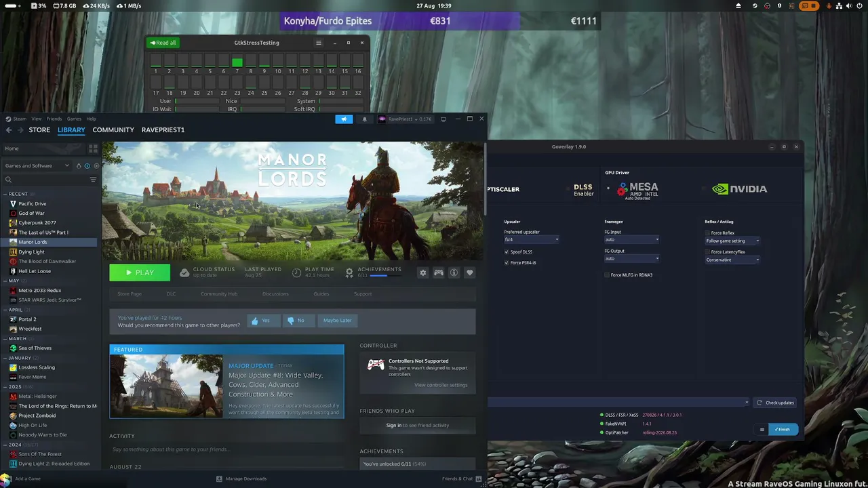This screenshot has width=868, height=488.
Task: Toggle recent-activity sort clock icon in library
Action: [87, 166]
